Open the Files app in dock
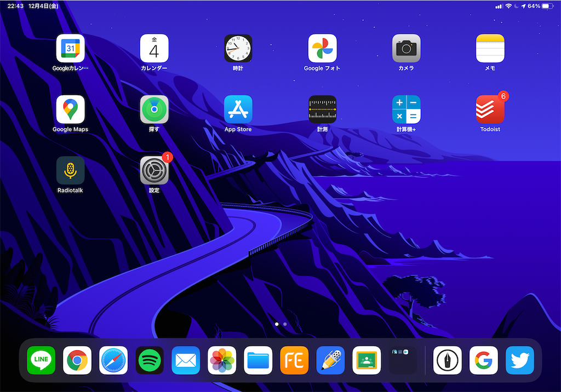 click(x=258, y=361)
